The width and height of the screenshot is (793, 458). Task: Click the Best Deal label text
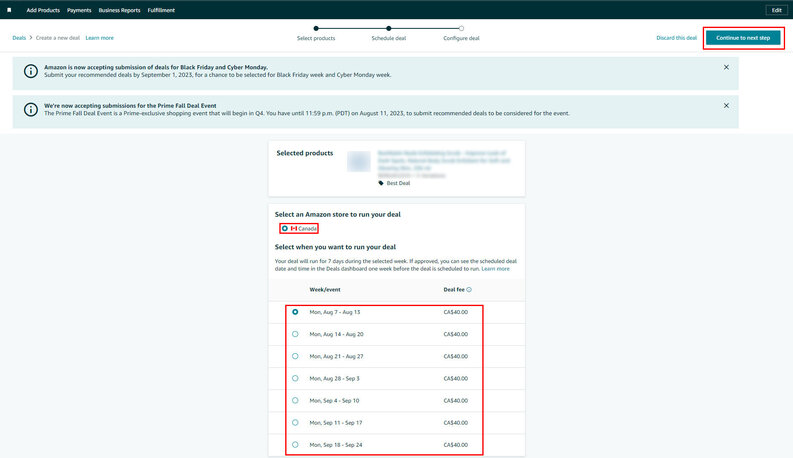399,183
